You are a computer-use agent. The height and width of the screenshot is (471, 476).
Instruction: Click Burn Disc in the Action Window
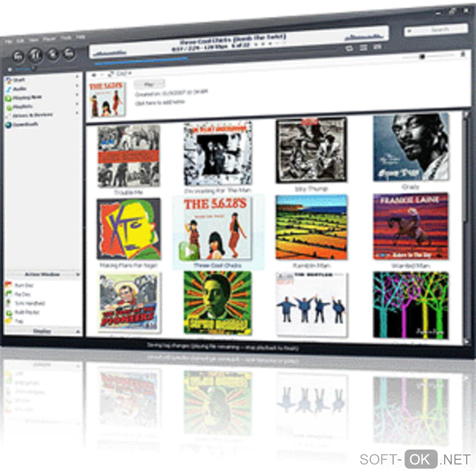coord(24,285)
